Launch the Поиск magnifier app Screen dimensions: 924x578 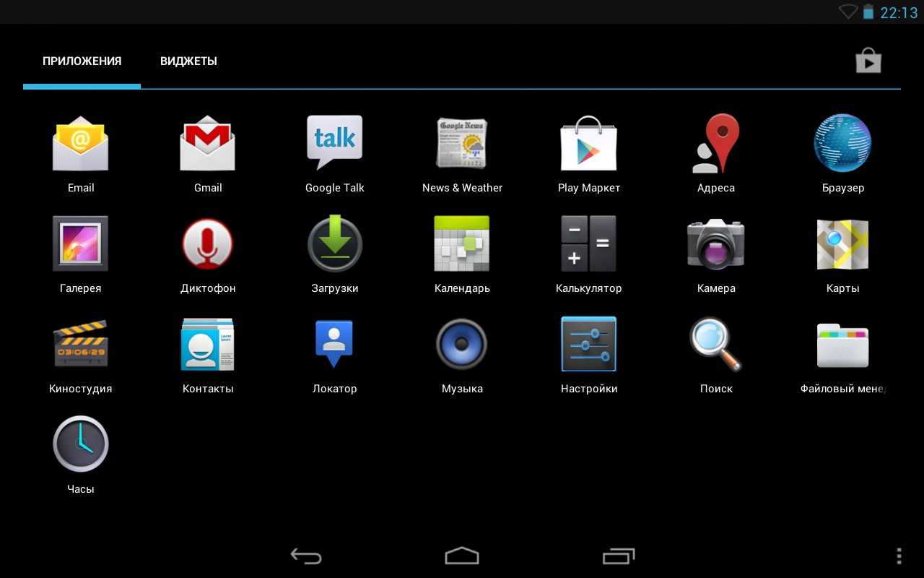(x=716, y=344)
